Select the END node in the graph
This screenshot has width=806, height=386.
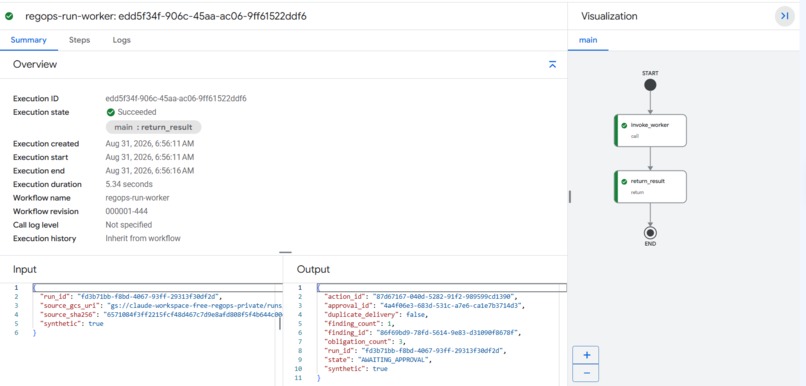tap(650, 233)
